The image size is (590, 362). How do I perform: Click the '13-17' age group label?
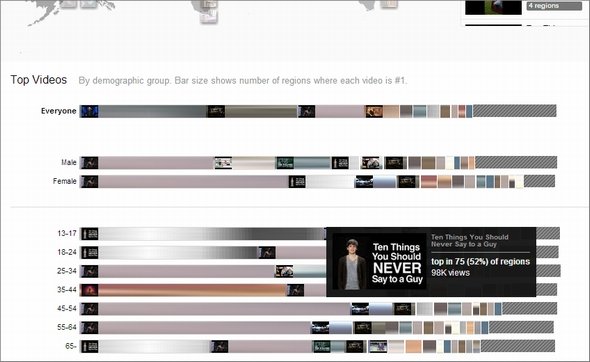[x=67, y=233]
